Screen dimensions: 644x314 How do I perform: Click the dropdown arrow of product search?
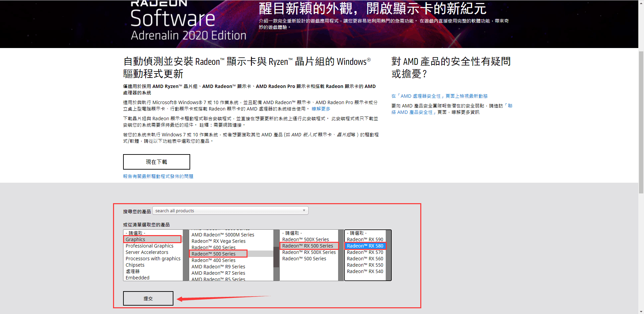[304, 211]
